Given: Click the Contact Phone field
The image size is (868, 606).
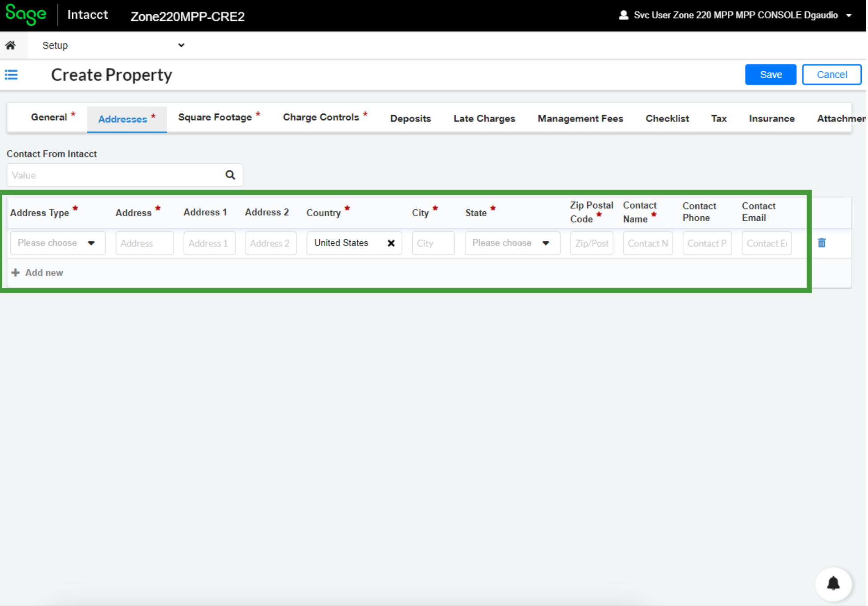Looking at the screenshot, I should (707, 243).
